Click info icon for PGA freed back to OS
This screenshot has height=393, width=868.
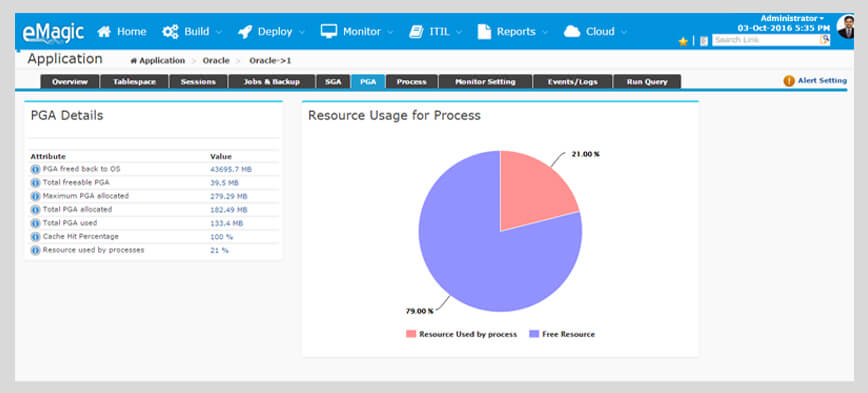pos(35,169)
